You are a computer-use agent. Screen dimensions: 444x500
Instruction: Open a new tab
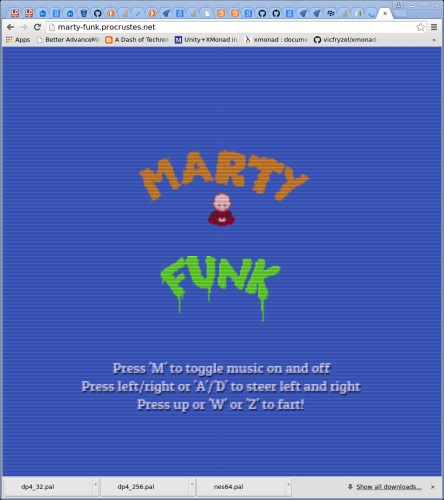[x=401, y=14]
